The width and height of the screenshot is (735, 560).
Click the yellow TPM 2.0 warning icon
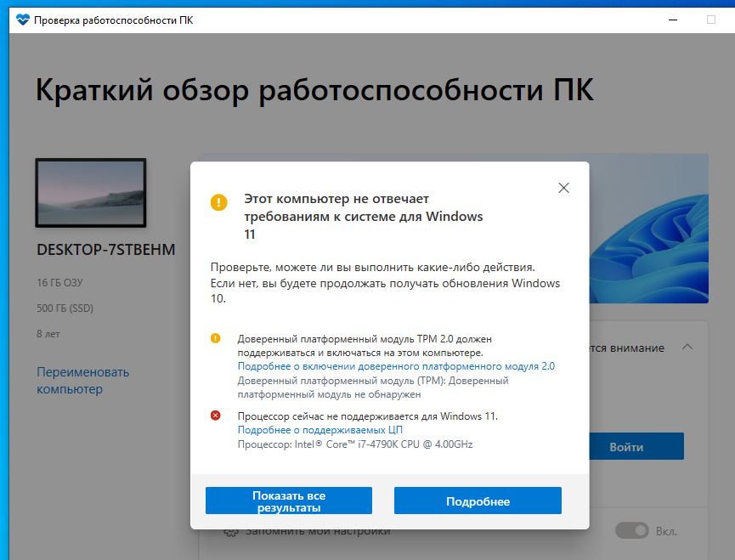coord(215,338)
